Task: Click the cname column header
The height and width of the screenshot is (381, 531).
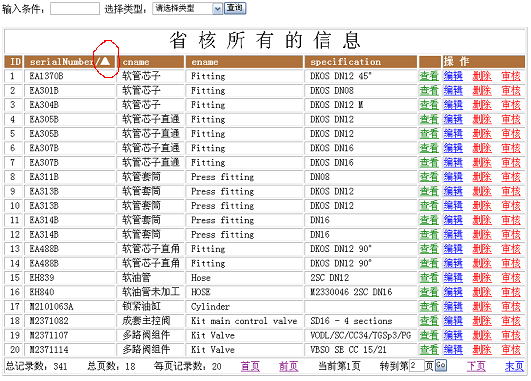Action: click(151, 62)
